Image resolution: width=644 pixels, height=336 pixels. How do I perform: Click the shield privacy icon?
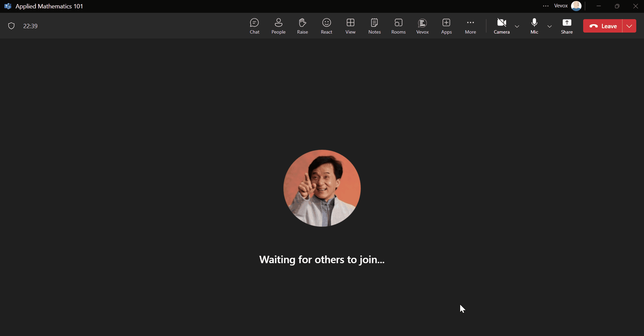pos(11,26)
